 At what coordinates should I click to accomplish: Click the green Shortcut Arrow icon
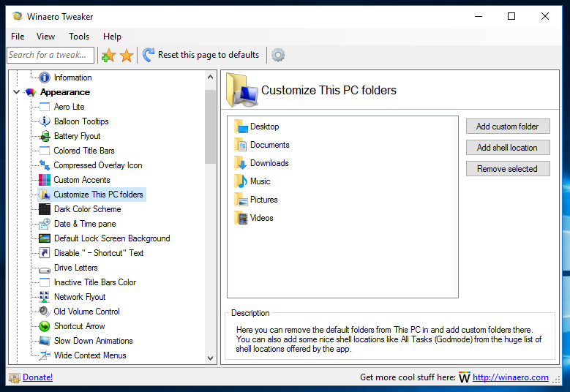click(45, 326)
